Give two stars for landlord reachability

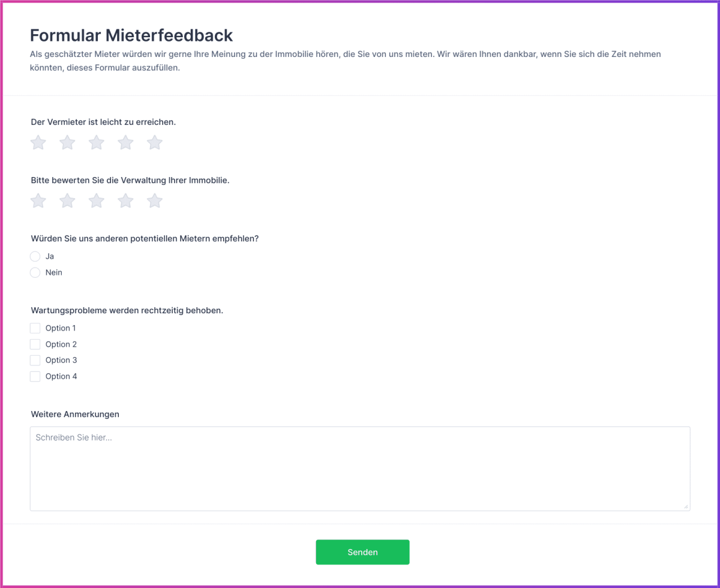tap(67, 143)
